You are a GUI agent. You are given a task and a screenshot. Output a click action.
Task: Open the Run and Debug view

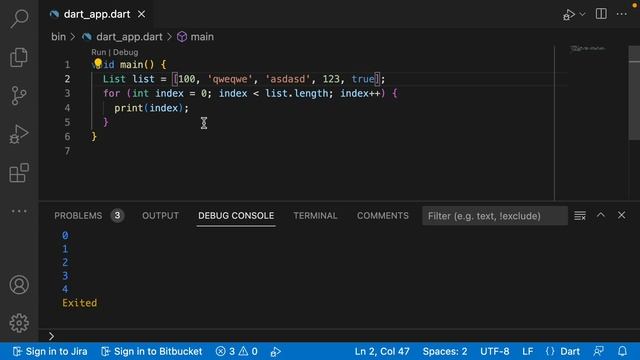point(19,134)
